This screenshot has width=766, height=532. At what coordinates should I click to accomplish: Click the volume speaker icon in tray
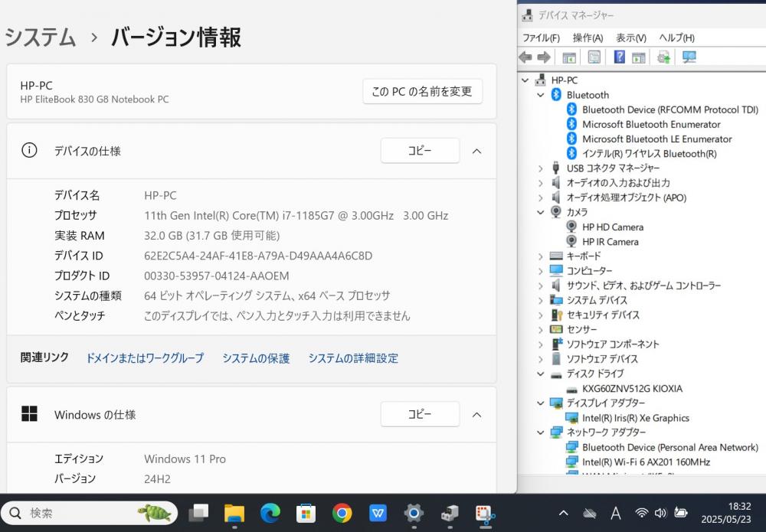pyautogui.click(x=660, y=513)
